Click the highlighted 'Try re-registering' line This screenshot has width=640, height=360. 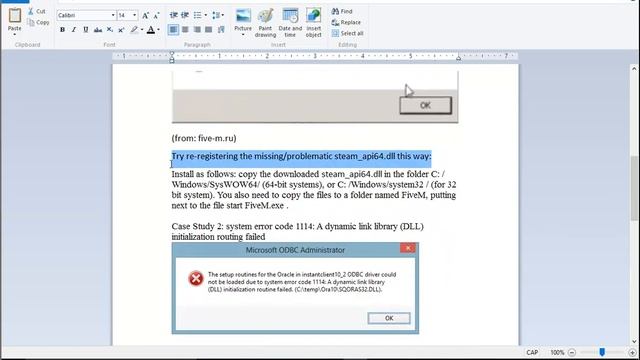(x=301, y=156)
